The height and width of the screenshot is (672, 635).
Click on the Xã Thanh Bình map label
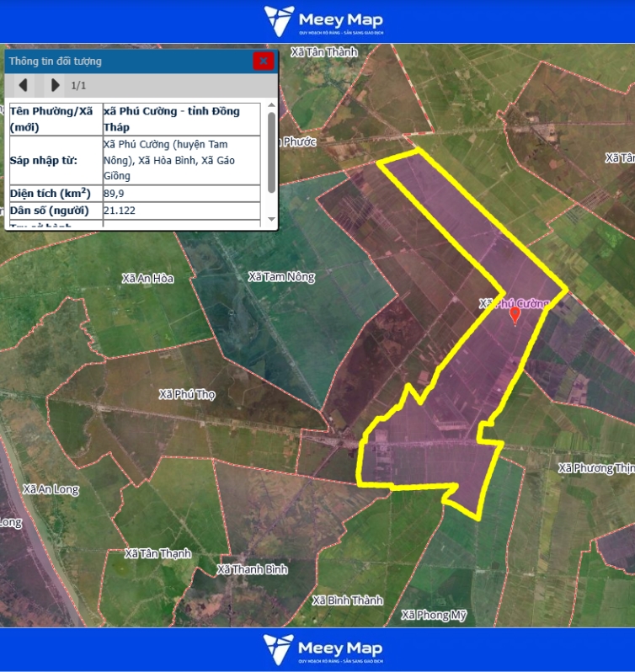[252, 570]
